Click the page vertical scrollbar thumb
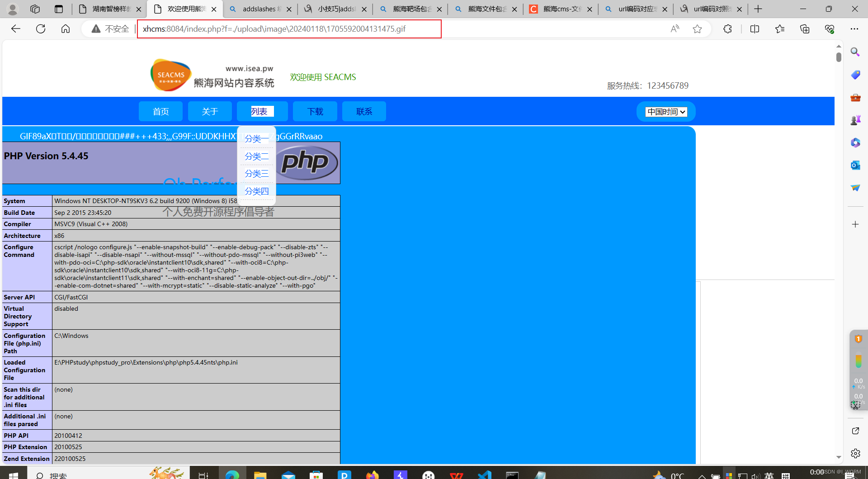 click(839, 57)
